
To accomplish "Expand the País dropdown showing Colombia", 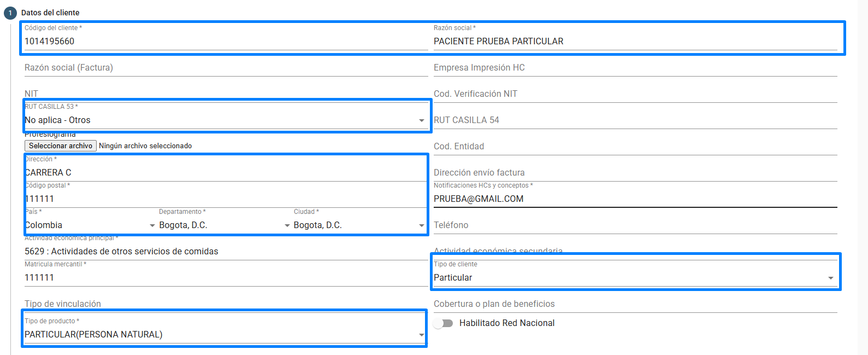I will coord(152,225).
